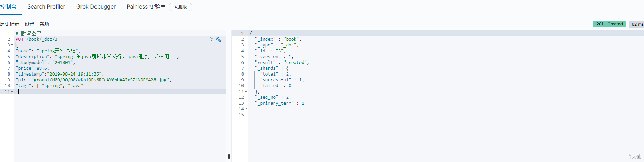Click the "timestamp" line in request
Viewport: 644px width, 162px height.
pos(60,74)
